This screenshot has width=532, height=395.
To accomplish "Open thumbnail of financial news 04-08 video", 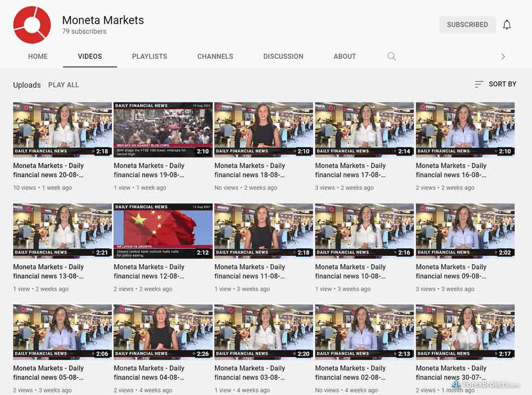I will [163, 332].
